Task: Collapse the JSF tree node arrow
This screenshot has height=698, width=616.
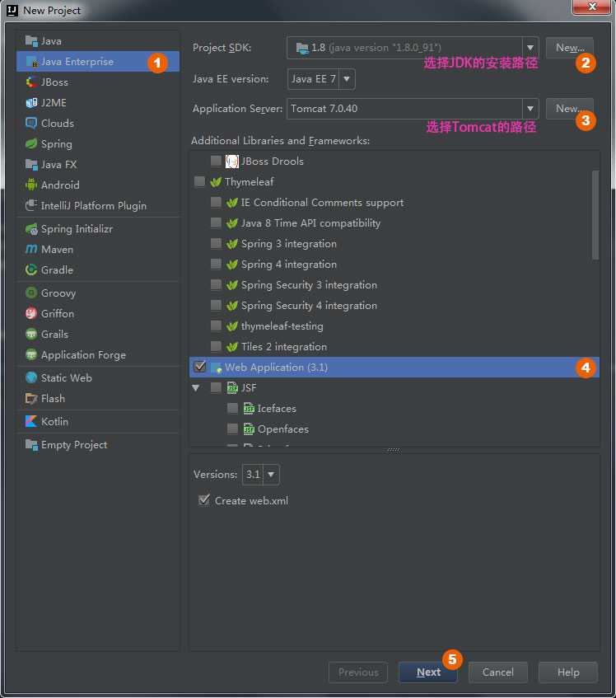Action: 196,388
